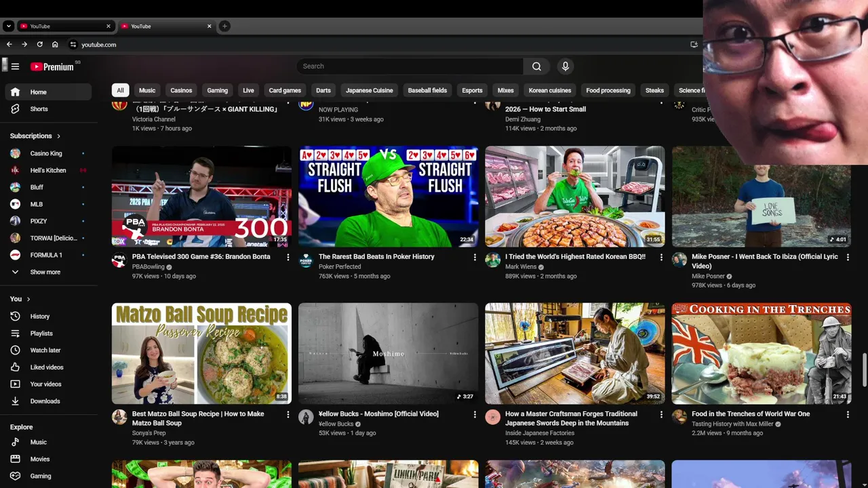Open a new browser tab
The height and width of the screenshot is (488, 868).
[224, 26]
